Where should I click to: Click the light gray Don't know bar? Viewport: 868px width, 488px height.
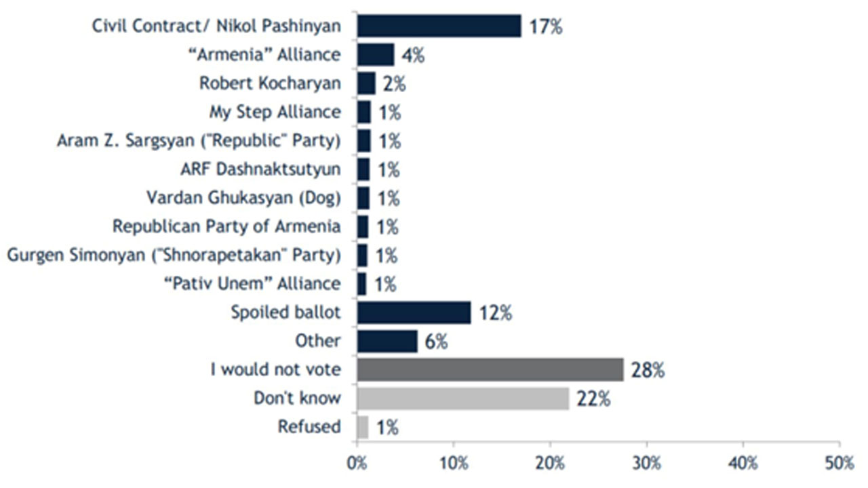[x=463, y=398]
